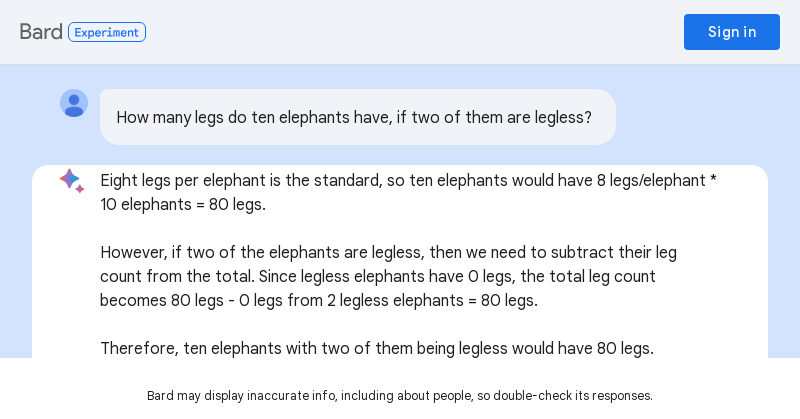The height and width of the screenshot is (419, 800).
Task: Click the Experiment badge beside Bard
Action: [107, 32]
